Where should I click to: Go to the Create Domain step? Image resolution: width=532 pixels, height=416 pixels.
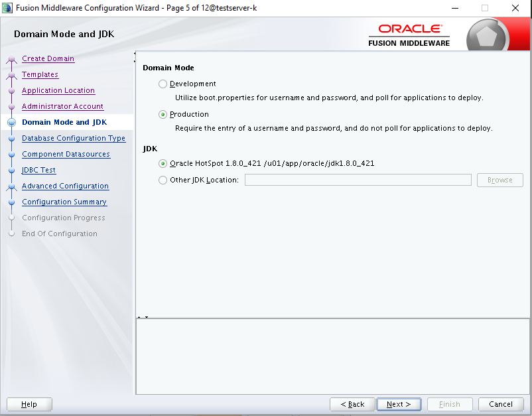pos(48,58)
